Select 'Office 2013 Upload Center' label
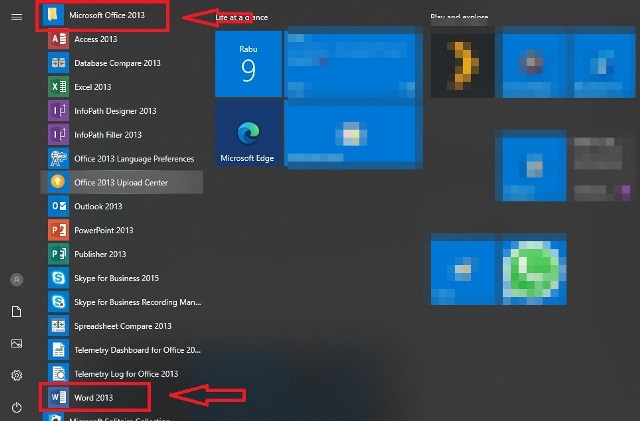The image size is (640, 421). coord(121,183)
